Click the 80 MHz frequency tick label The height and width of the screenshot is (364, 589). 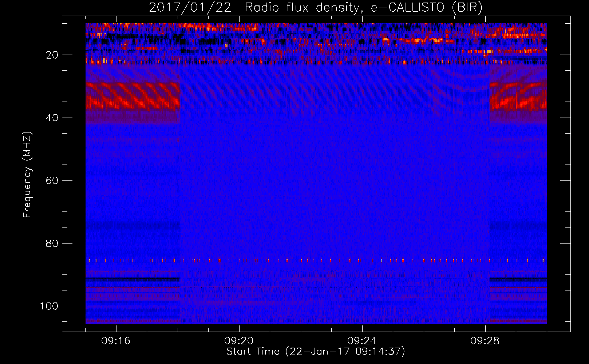(x=52, y=243)
